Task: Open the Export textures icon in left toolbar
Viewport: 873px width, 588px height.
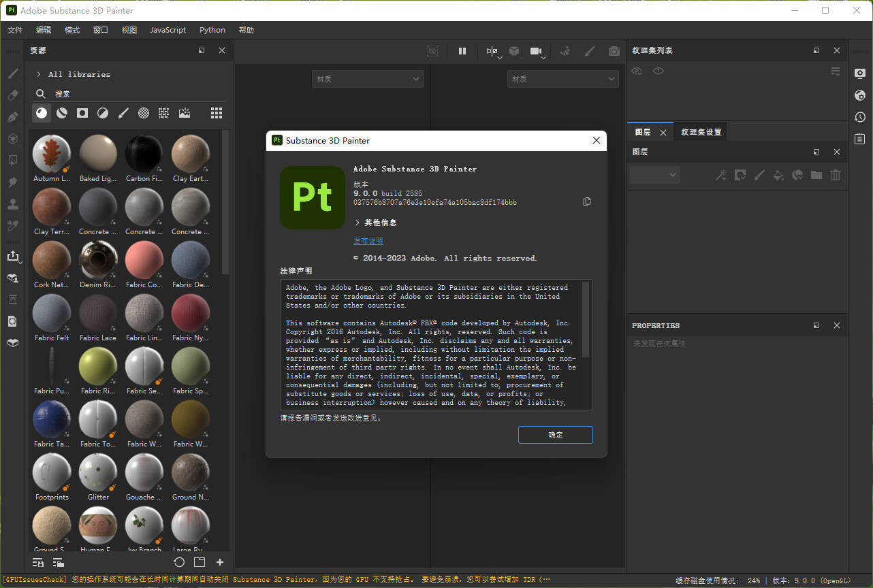Action: (12, 256)
